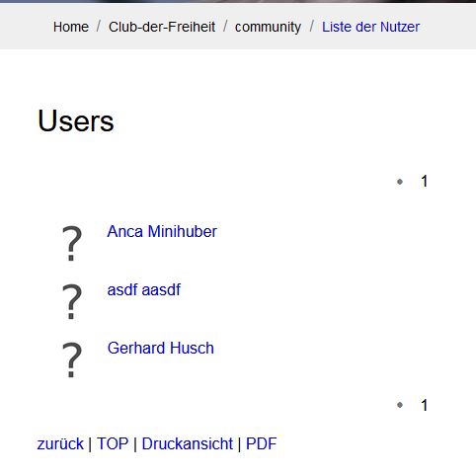Image resolution: width=476 pixels, height=476 pixels.
Task: Click the bullet beside the top page number
Action: click(x=400, y=182)
